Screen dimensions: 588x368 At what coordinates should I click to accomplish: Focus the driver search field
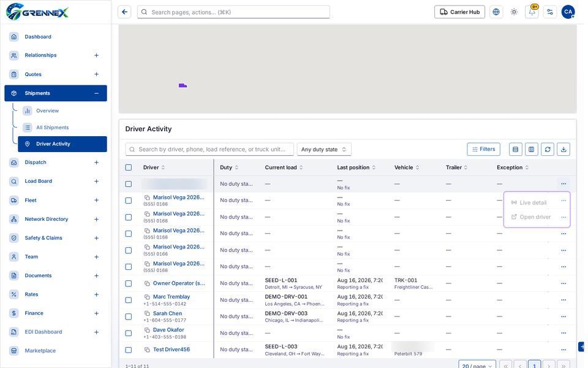coord(209,149)
